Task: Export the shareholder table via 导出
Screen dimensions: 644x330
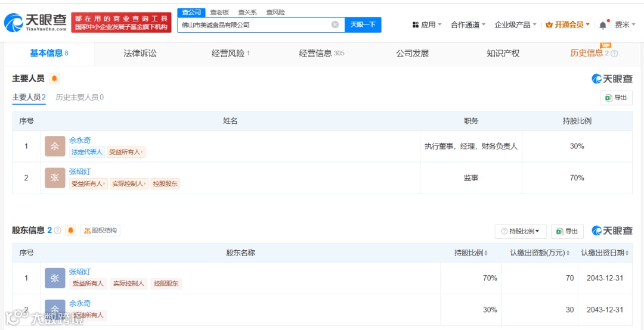Action: 567,232
